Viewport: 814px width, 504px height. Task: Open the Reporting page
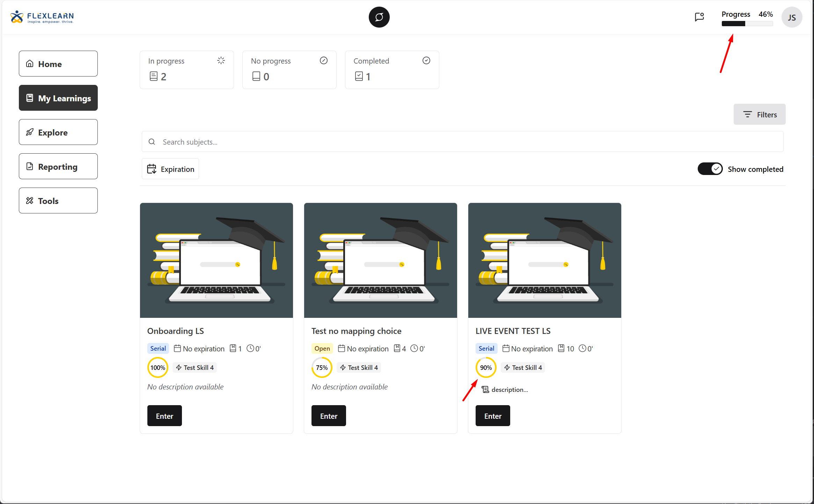pos(58,167)
